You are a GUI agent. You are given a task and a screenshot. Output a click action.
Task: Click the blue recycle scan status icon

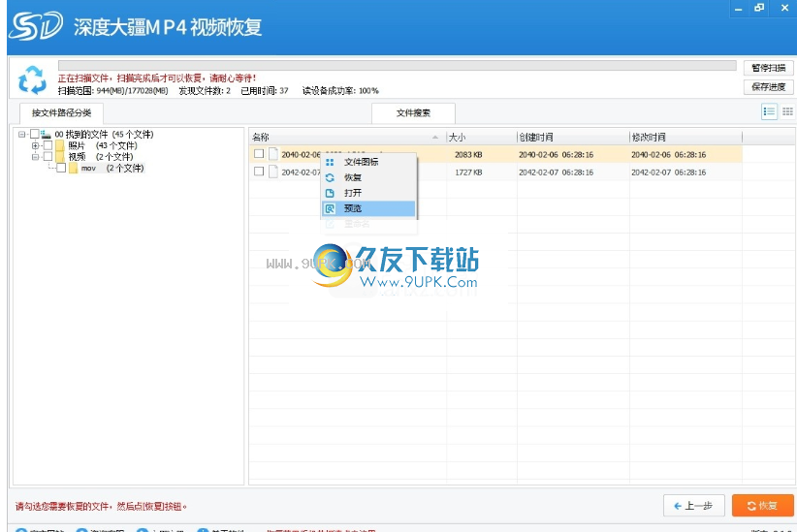[32, 79]
